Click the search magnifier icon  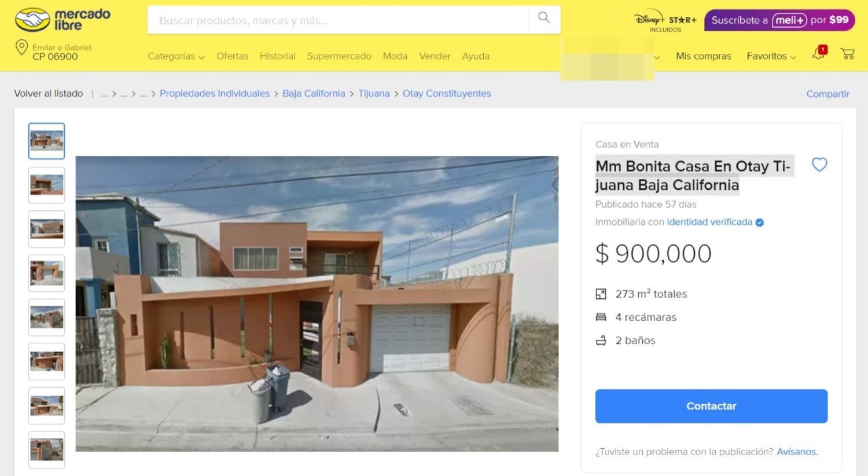point(544,17)
